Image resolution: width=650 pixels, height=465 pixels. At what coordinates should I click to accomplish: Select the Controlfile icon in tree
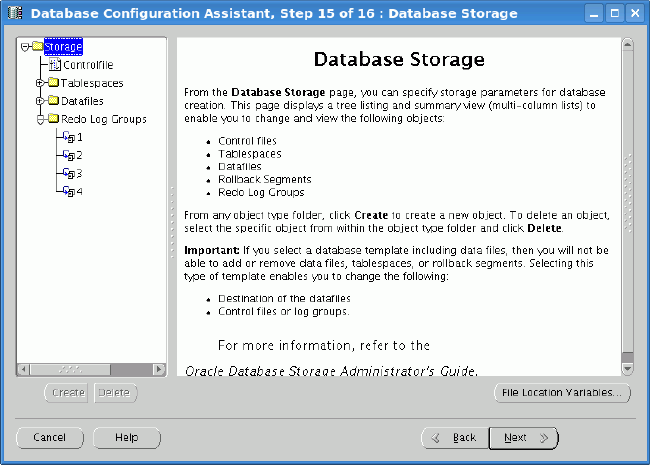(55, 65)
